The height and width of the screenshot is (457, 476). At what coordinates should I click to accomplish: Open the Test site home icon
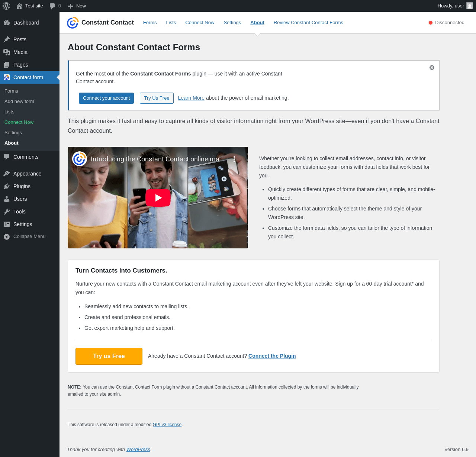tap(19, 6)
